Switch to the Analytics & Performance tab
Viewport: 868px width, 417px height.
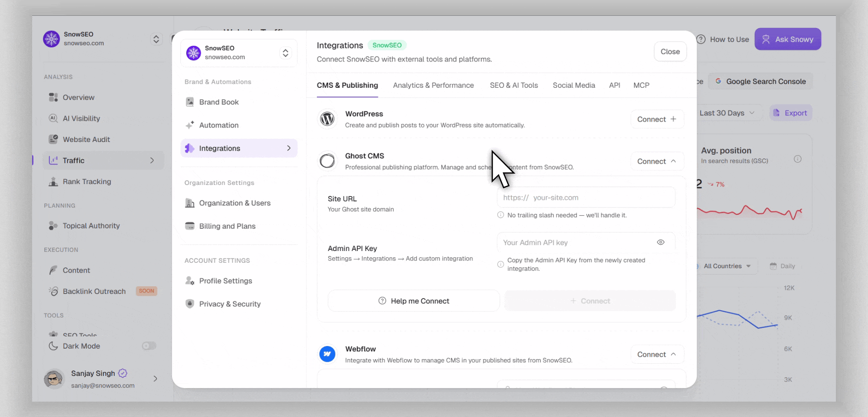click(434, 85)
